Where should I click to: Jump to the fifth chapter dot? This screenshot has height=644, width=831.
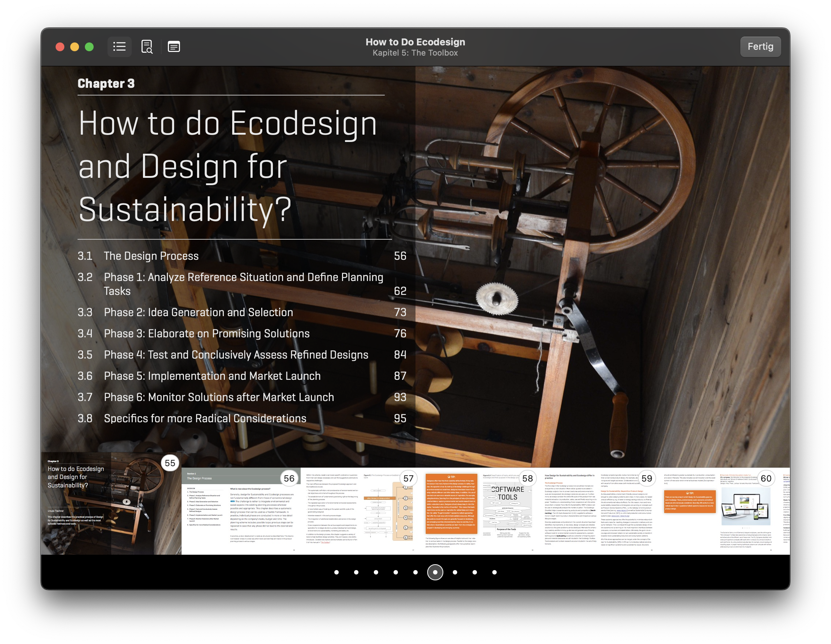point(415,572)
